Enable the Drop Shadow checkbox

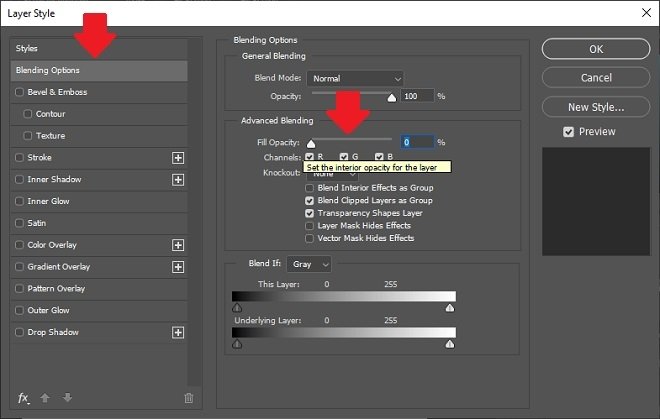(x=19, y=332)
